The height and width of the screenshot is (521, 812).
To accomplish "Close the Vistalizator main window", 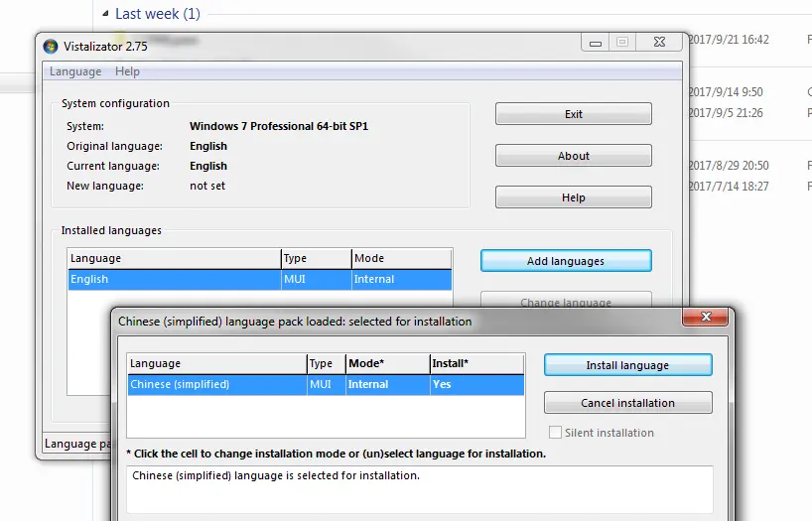I will [x=659, y=42].
